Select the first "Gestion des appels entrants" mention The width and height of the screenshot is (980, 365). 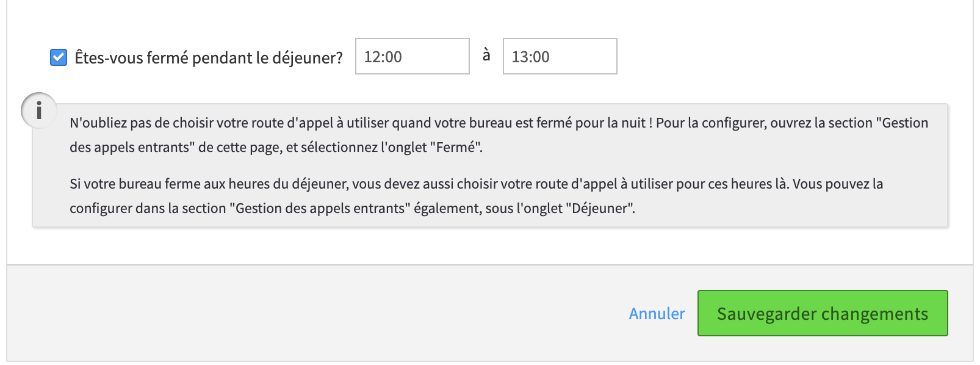click(499, 135)
